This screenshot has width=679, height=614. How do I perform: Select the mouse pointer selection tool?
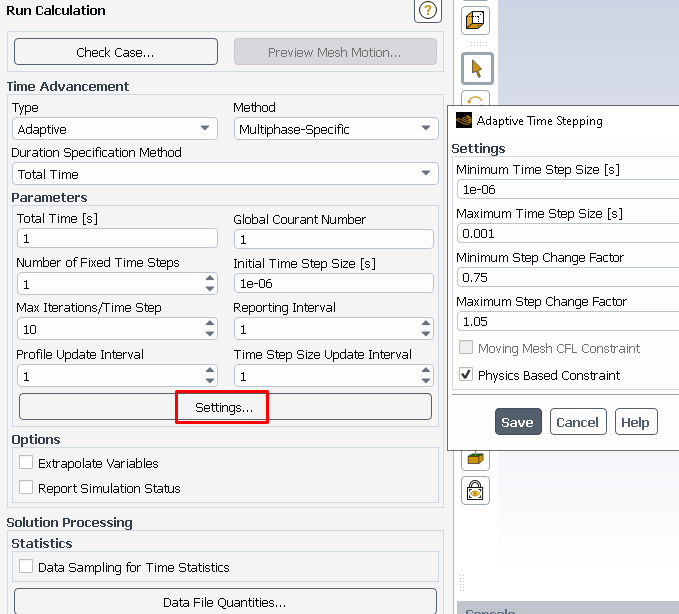(477, 68)
